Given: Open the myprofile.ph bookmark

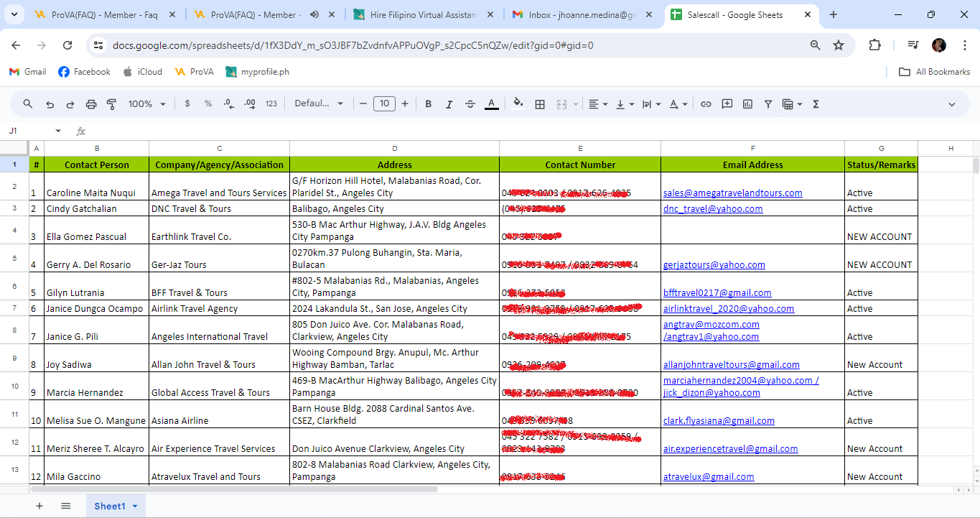Looking at the screenshot, I should tap(257, 72).
